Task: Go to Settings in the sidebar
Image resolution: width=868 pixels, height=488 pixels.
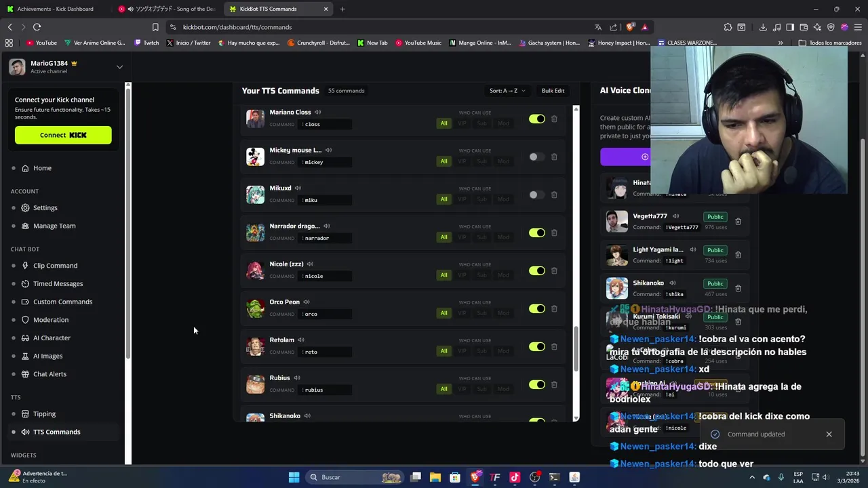Action: point(45,207)
